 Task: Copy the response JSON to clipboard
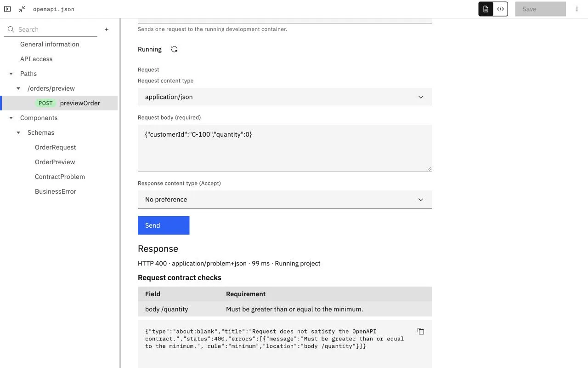pos(421,331)
